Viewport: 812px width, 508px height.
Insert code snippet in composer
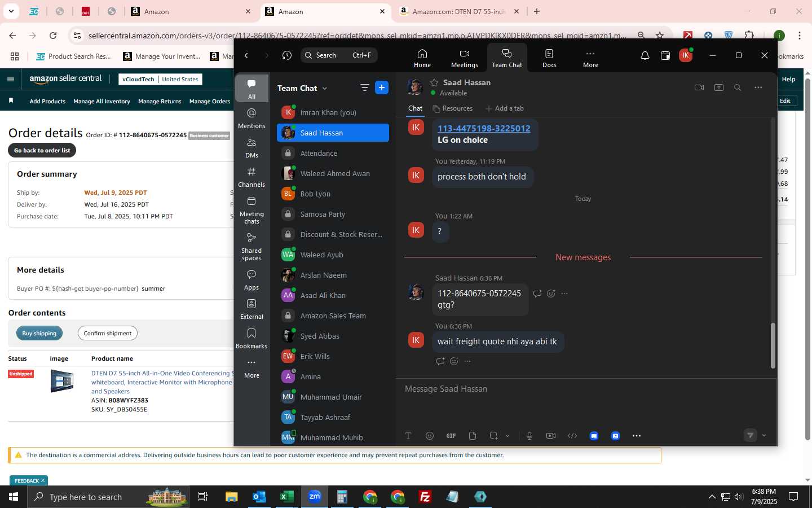click(x=572, y=436)
